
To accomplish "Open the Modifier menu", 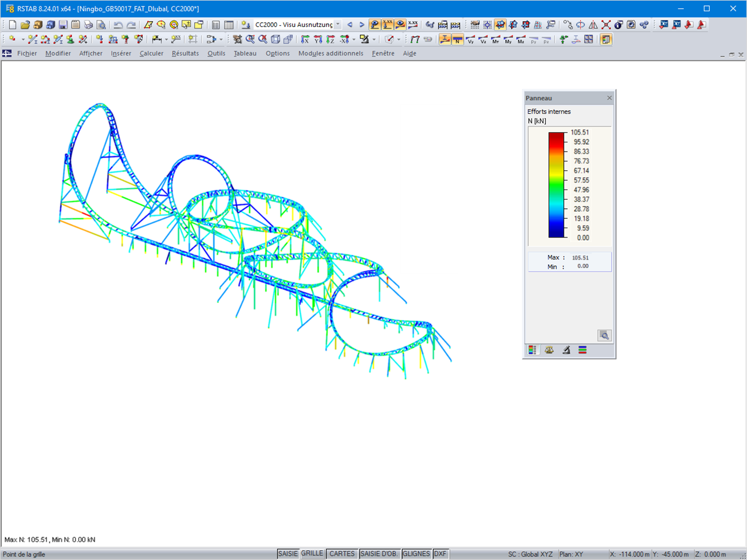I will click(x=58, y=54).
